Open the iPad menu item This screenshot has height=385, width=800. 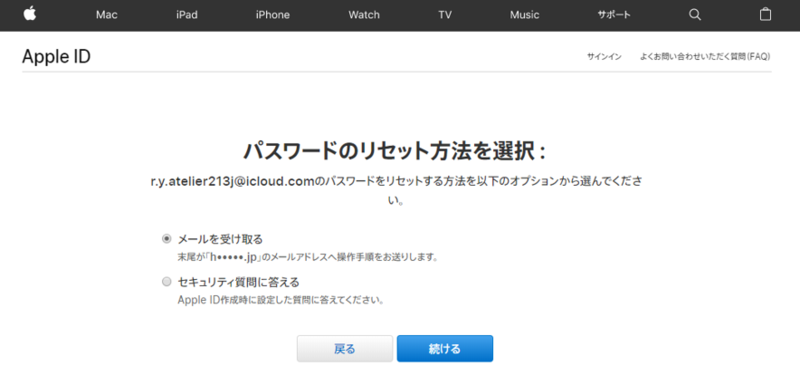pyautogui.click(x=187, y=15)
